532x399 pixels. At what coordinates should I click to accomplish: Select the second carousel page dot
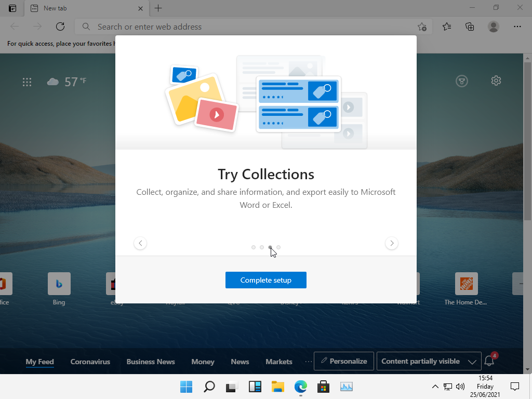pos(262,247)
